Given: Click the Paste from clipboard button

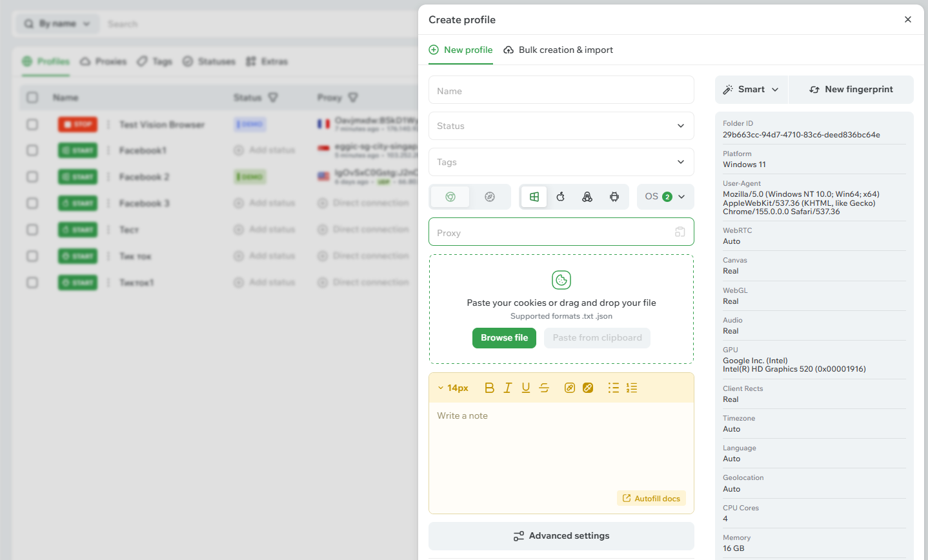Looking at the screenshot, I should click(597, 338).
